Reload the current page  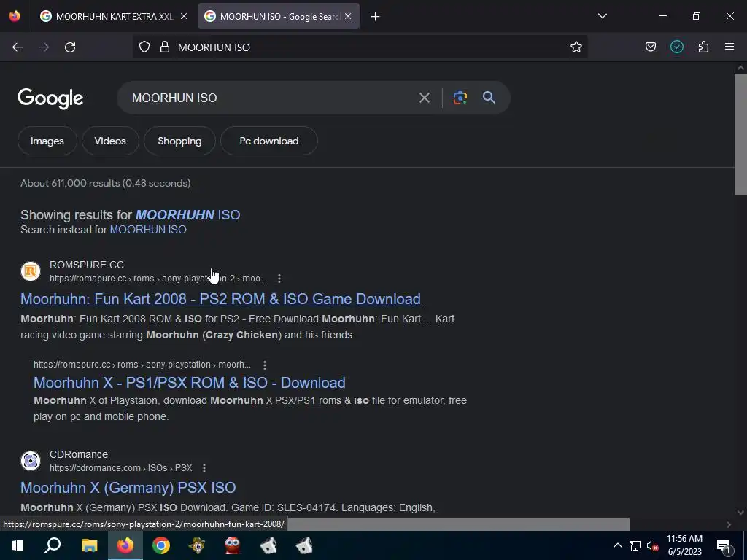[x=70, y=47]
